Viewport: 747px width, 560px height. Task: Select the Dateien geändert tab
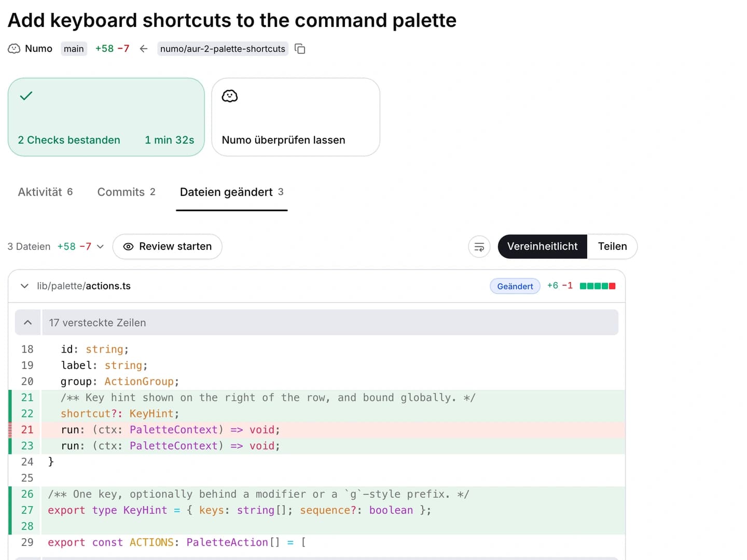(232, 192)
